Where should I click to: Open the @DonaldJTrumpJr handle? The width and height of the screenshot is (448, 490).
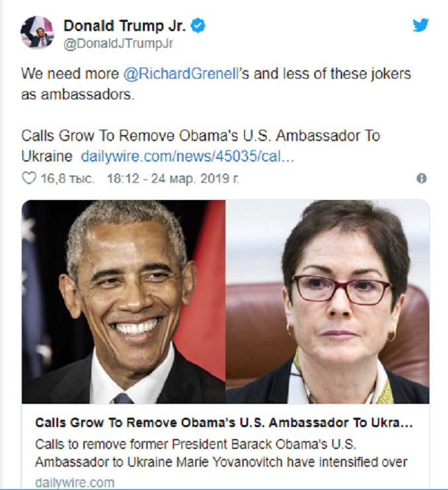click(x=118, y=44)
